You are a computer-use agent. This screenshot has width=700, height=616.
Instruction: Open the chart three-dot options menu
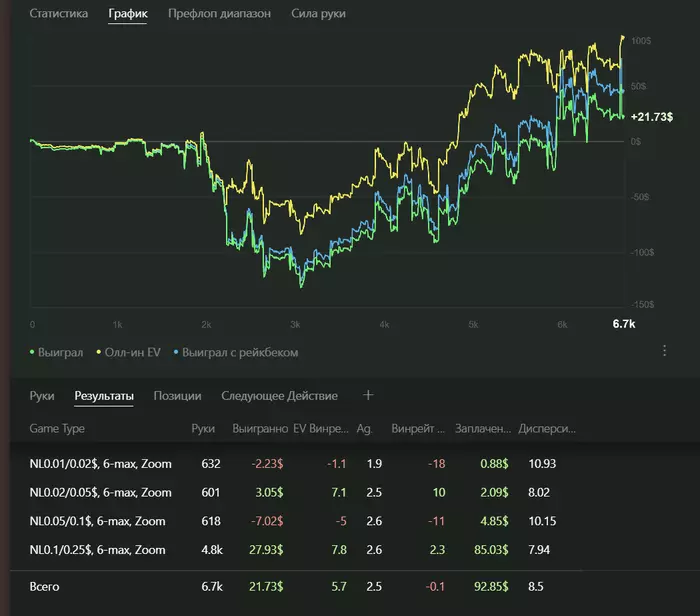click(x=664, y=351)
